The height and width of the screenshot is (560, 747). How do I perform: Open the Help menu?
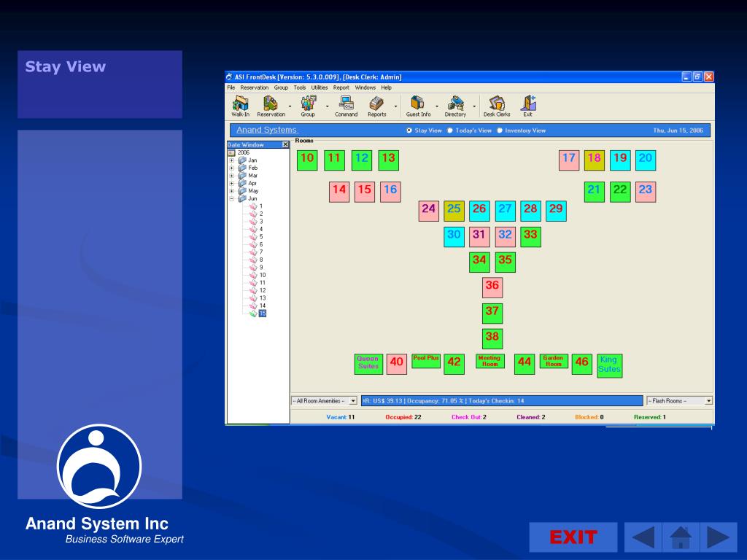pyautogui.click(x=387, y=87)
